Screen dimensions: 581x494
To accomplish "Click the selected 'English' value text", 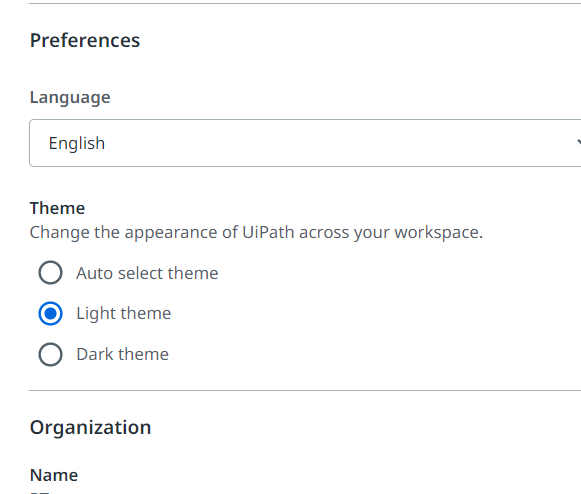I will [x=77, y=143].
